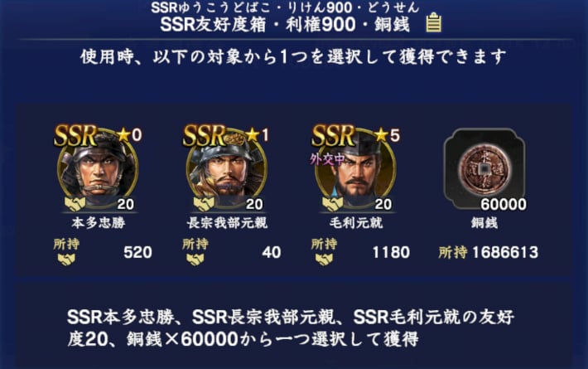Click the owned handshake icon showing 40
Screen dimensions: 588x369
(x=195, y=259)
